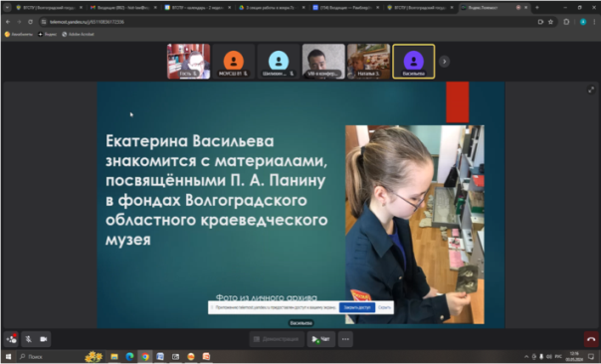
Task: Open the three-dots more options menu
Action: 345,339
